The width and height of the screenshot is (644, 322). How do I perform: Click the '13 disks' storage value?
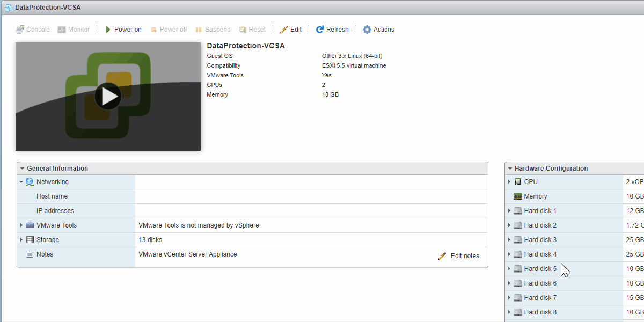coord(150,240)
